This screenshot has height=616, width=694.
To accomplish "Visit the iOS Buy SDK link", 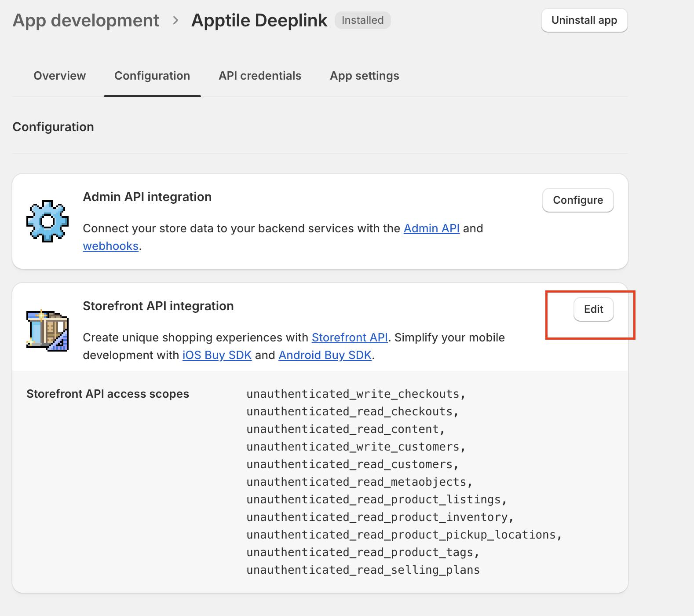I will click(x=217, y=355).
